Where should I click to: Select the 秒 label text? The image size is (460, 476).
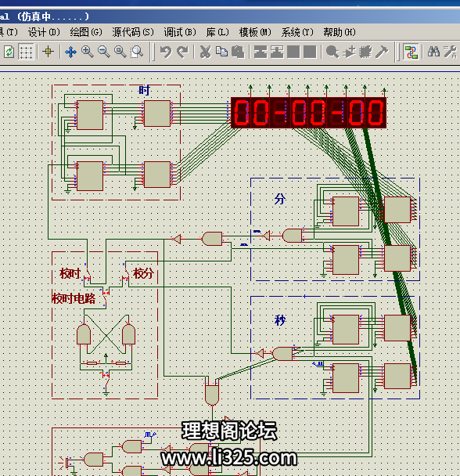280,320
